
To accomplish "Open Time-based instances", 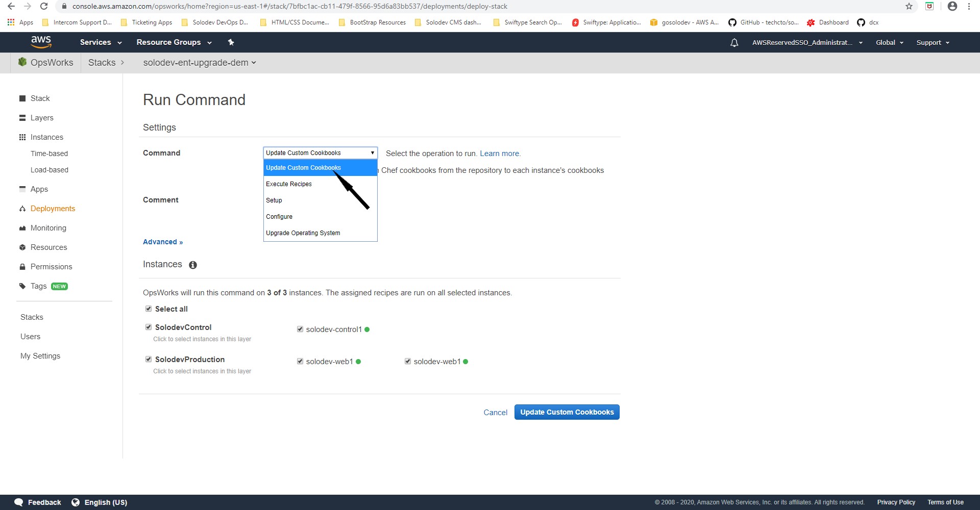I will click(49, 154).
